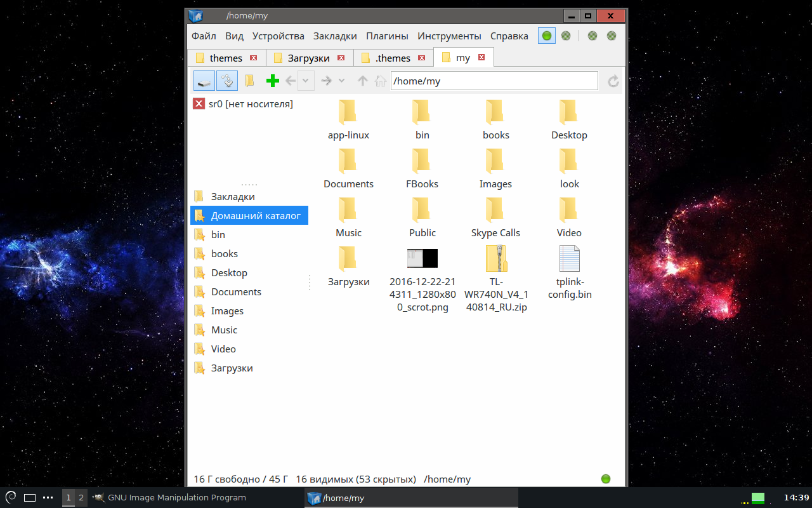Open the Debian menu icon in taskbar
The height and width of the screenshot is (508, 812).
pyautogui.click(x=11, y=497)
